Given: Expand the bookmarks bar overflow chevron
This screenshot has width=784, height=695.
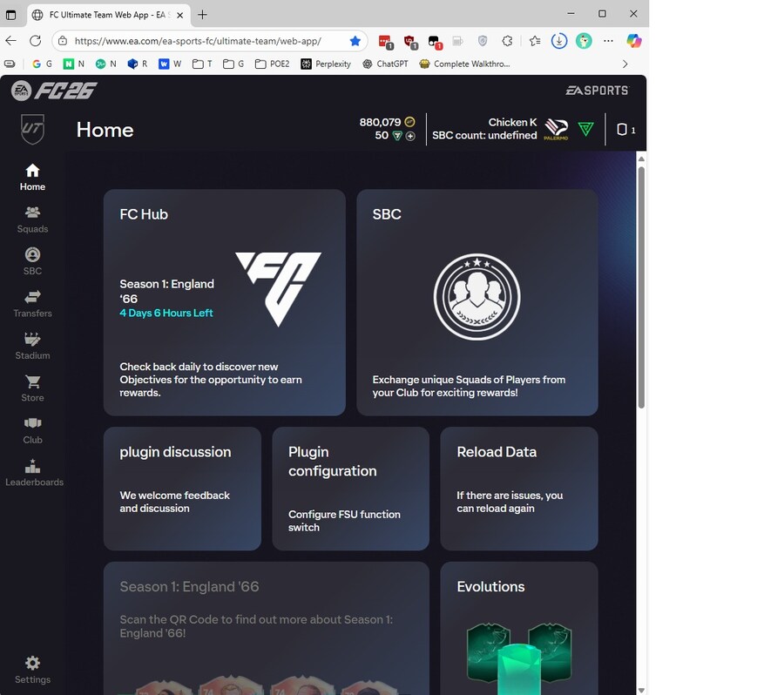Looking at the screenshot, I should click(x=625, y=64).
